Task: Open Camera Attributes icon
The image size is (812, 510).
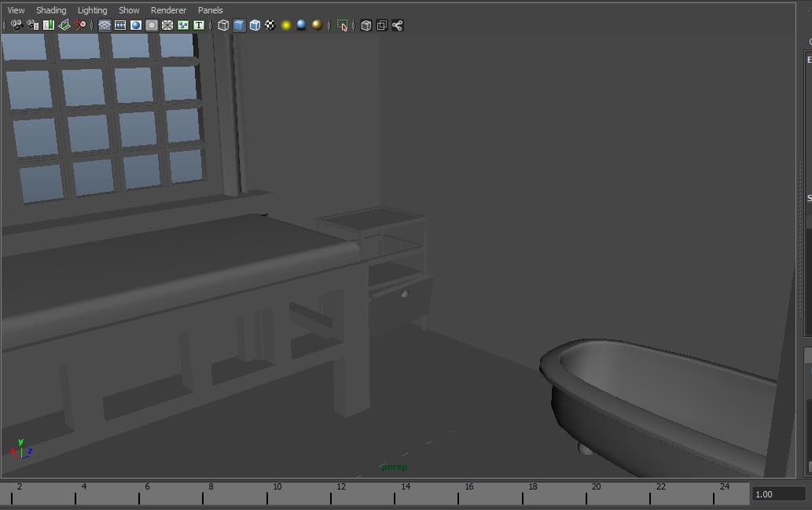Action: tap(33, 25)
